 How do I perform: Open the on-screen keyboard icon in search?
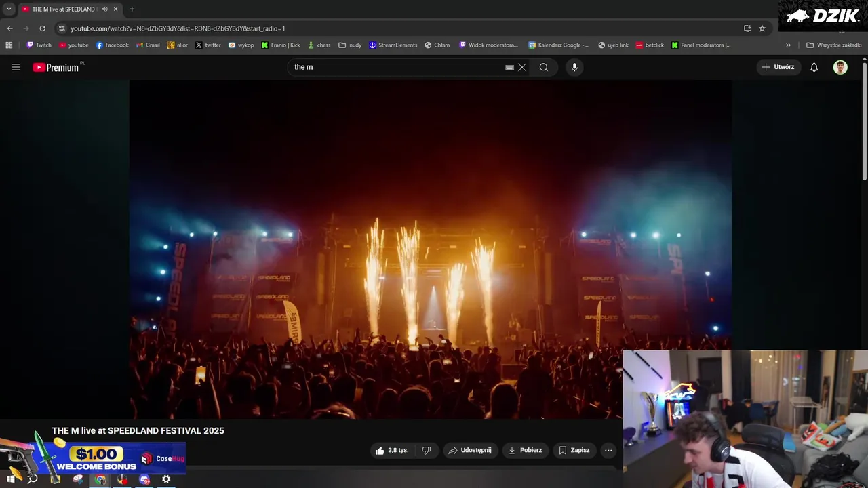pyautogui.click(x=509, y=67)
